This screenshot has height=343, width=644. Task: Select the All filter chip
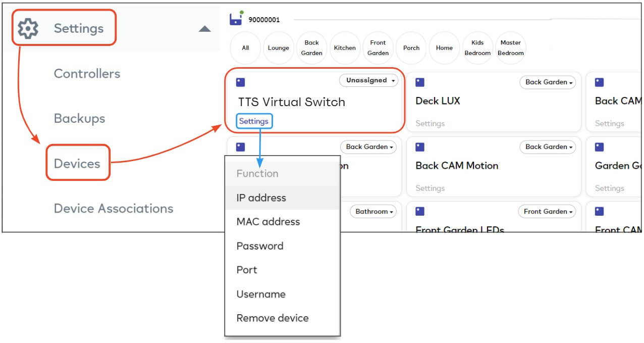tap(245, 47)
